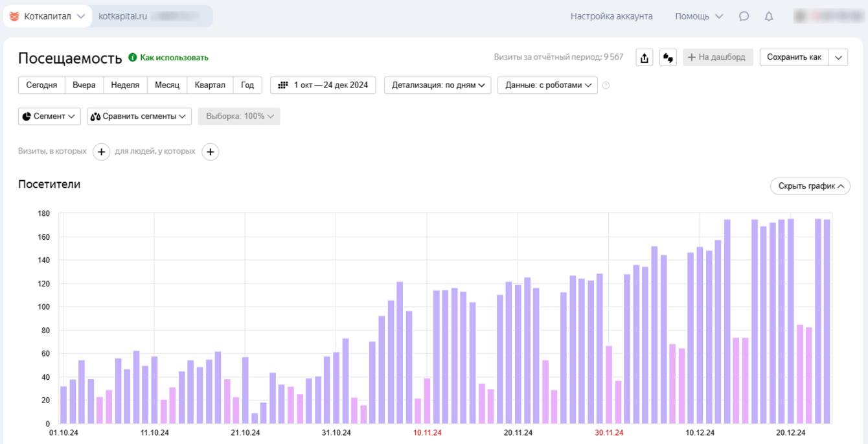This screenshot has height=444, width=868.
Task: Switch period to 'Неделя'
Action: [x=125, y=85]
